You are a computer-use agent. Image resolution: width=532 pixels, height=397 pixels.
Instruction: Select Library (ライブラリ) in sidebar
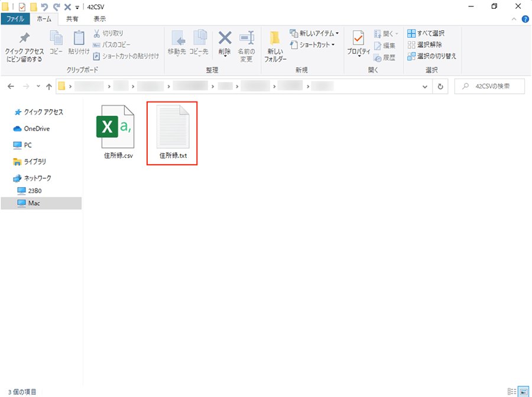(x=30, y=162)
